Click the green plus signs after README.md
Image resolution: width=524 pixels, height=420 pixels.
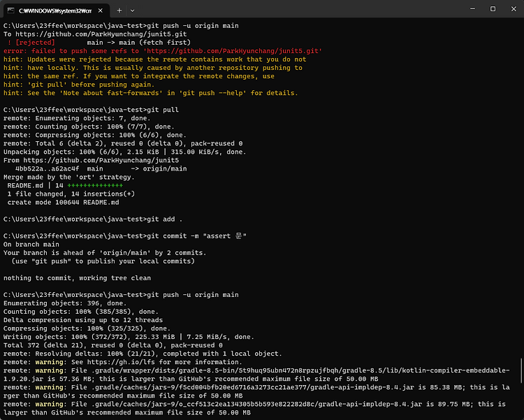tap(95, 185)
